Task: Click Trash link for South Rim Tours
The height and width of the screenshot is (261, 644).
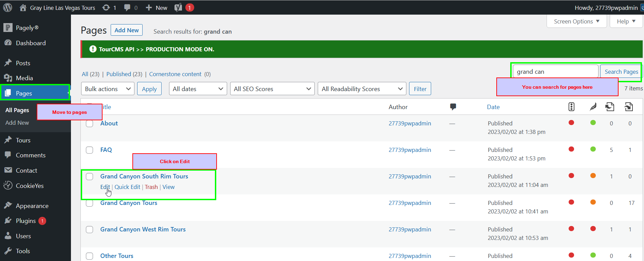Action: pyautogui.click(x=151, y=187)
